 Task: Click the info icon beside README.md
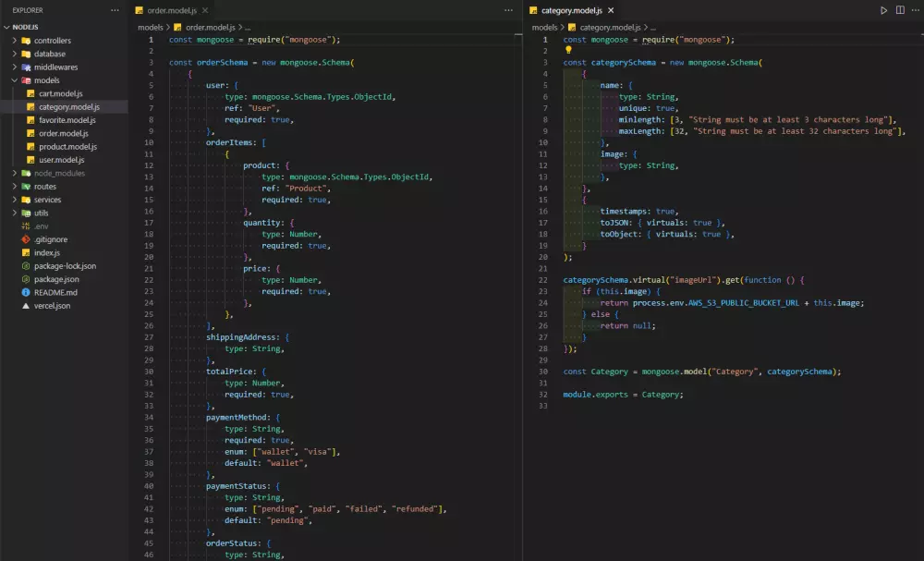point(26,292)
